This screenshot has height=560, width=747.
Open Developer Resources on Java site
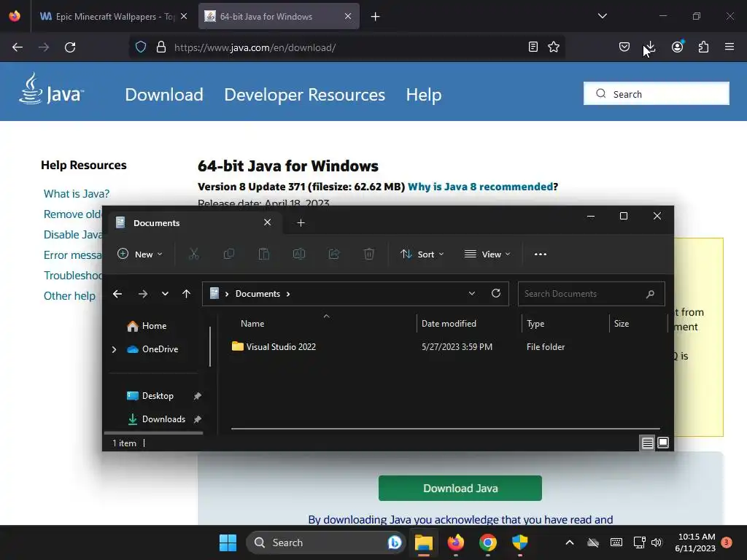click(x=304, y=95)
